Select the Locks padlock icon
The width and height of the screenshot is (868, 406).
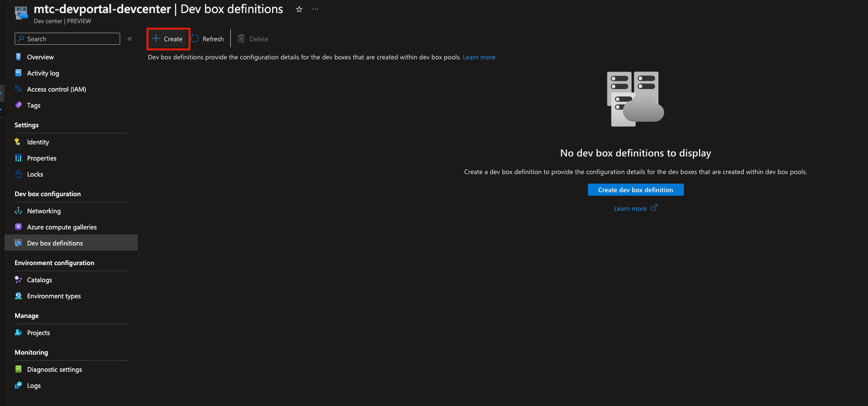click(x=19, y=174)
